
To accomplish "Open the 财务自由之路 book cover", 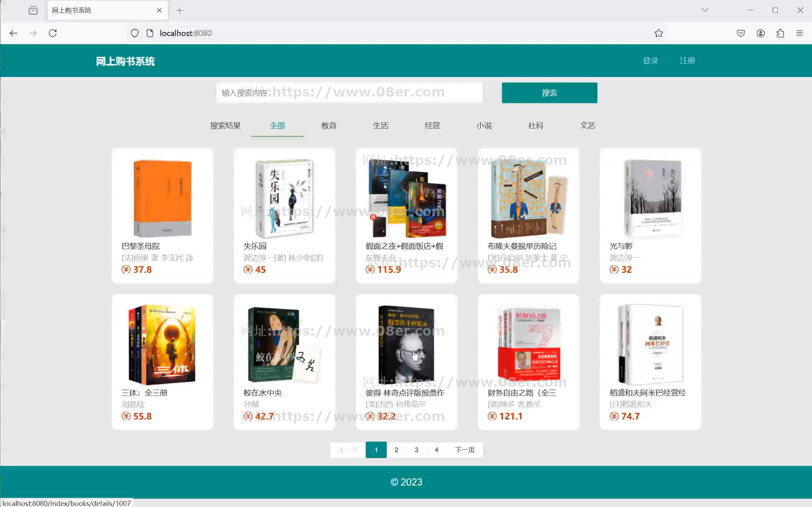I will [x=529, y=344].
